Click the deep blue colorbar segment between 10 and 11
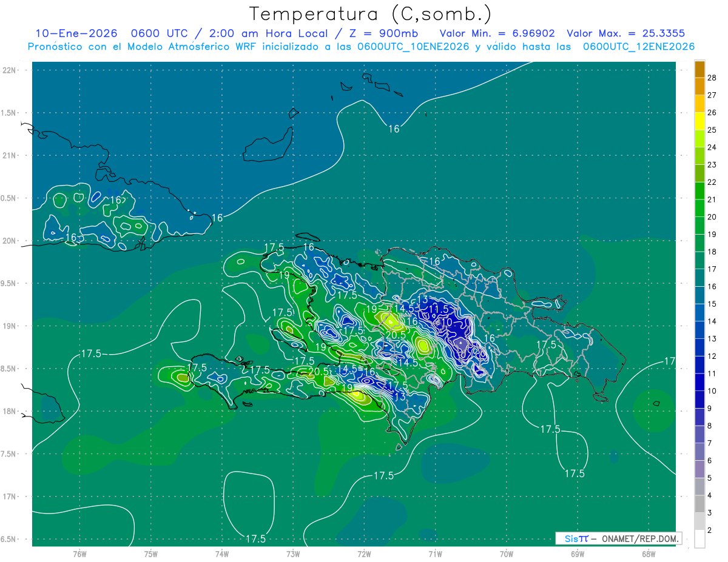The image size is (728, 562). click(699, 382)
